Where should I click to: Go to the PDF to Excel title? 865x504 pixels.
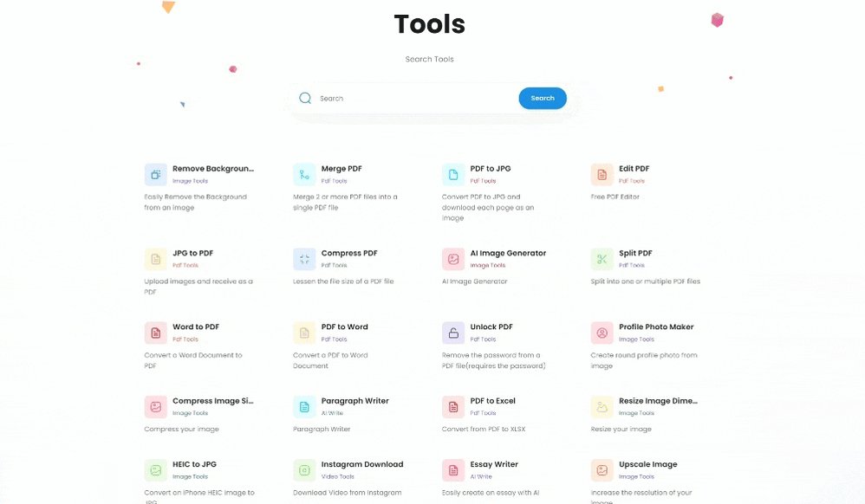pos(492,401)
